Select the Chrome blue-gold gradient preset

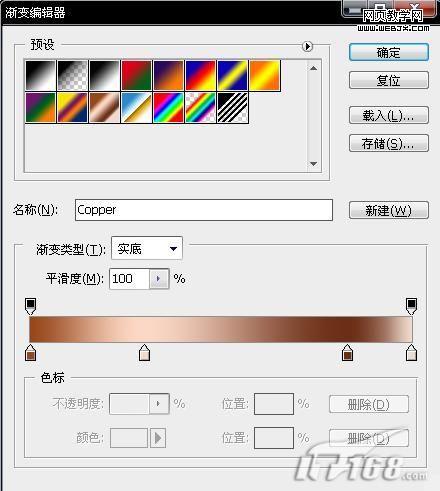click(136, 108)
